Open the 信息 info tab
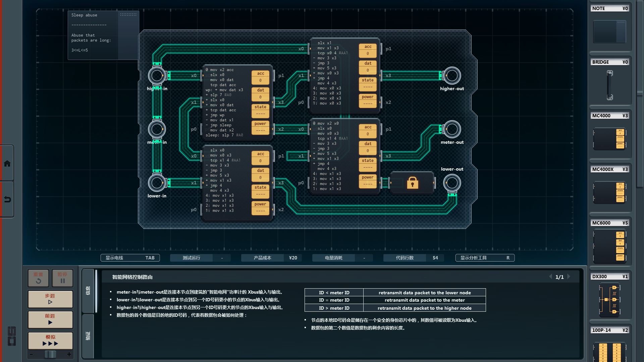The image size is (644, 362). 88,290
